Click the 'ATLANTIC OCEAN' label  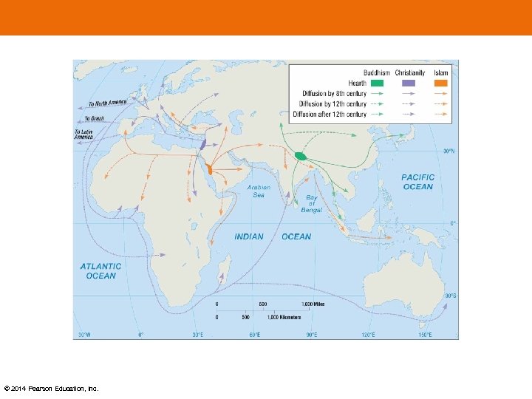(100, 271)
